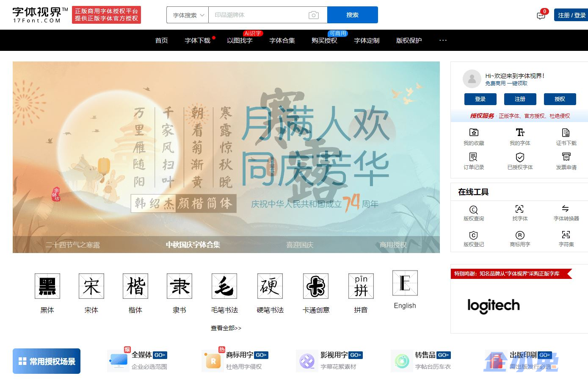Switch banner to 二十四节气之寒露

tap(73, 245)
